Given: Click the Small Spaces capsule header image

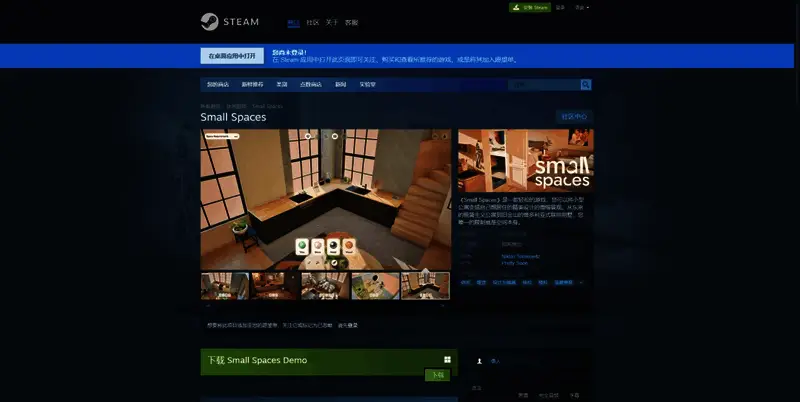Looking at the screenshot, I should coord(526,160).
